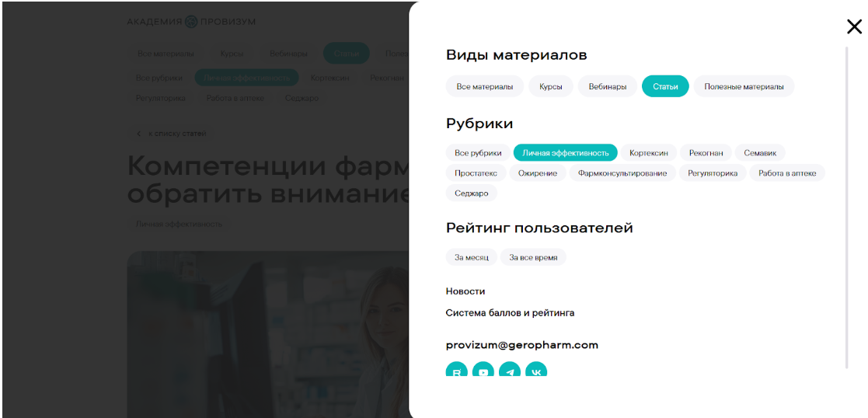Click the Виды материалов heading

tap(516, 55)
